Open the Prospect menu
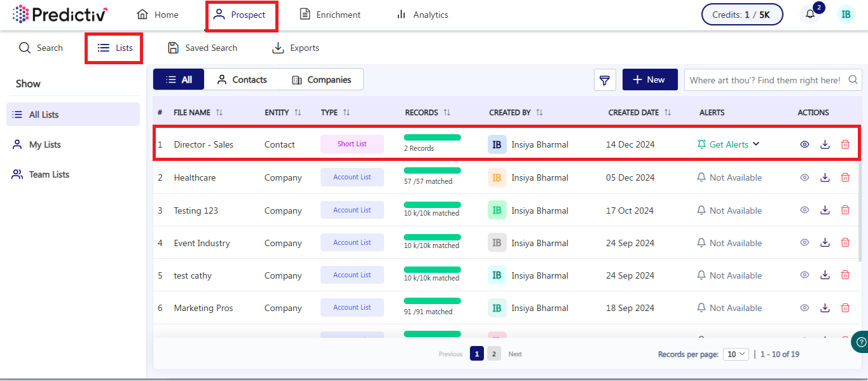The width and height of the screenshot is (868, 381). [x=240, y=15]
